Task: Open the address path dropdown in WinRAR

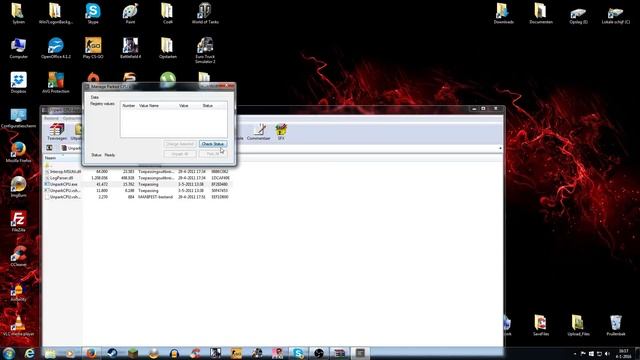Action: tap(500, 148)
